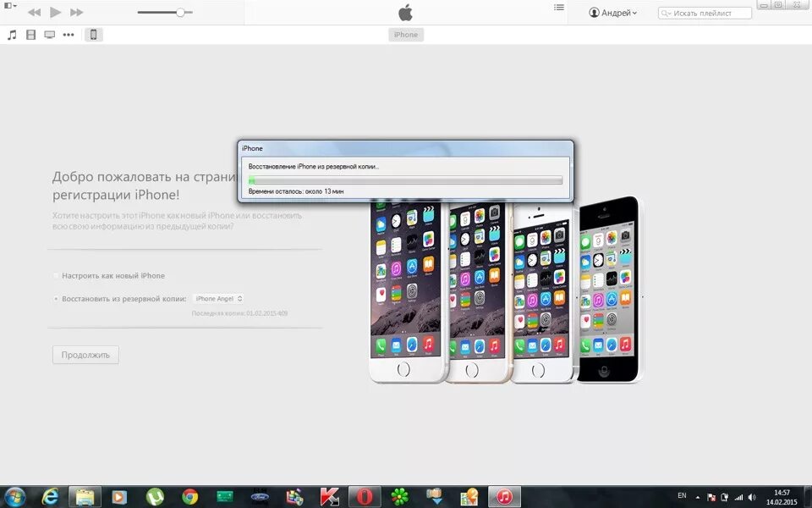The image size is (812, 508).
Task: Select the iPhone device icon
Action: click(x=94, y=35)
